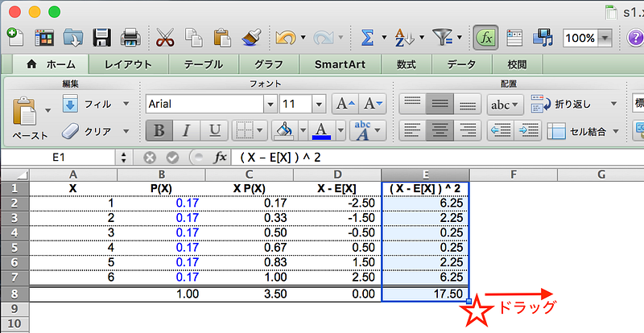Click the Undo arrow
Screen dimensions: 644x333
pos(286,38)
